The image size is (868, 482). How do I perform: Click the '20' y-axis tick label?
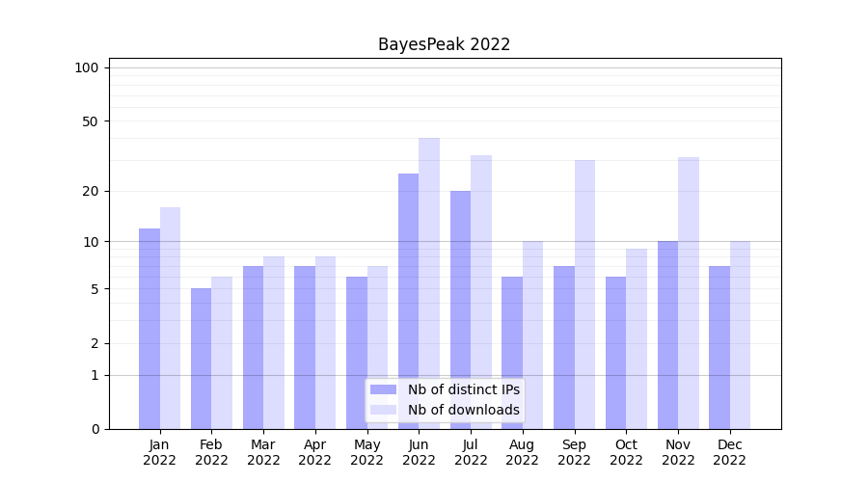[91, 191]
